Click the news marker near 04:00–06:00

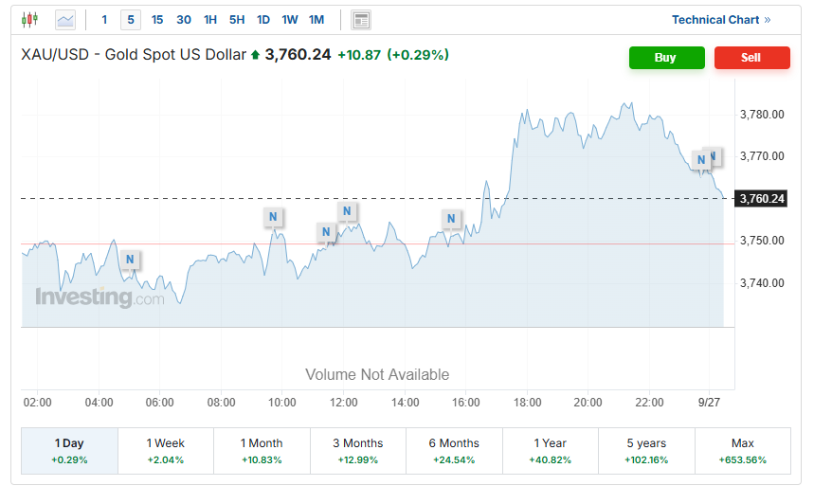(130, 259)
